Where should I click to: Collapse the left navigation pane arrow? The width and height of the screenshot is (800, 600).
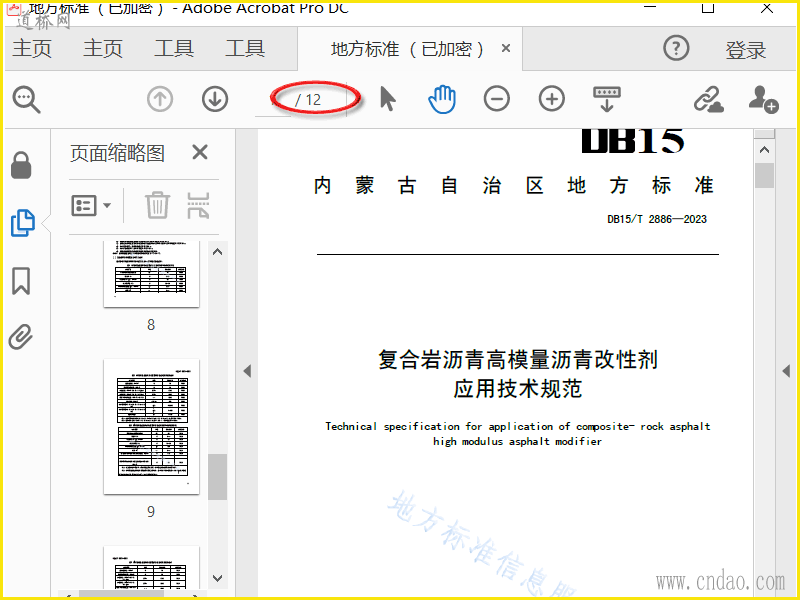pyautogui.click(x=247, y=371)
